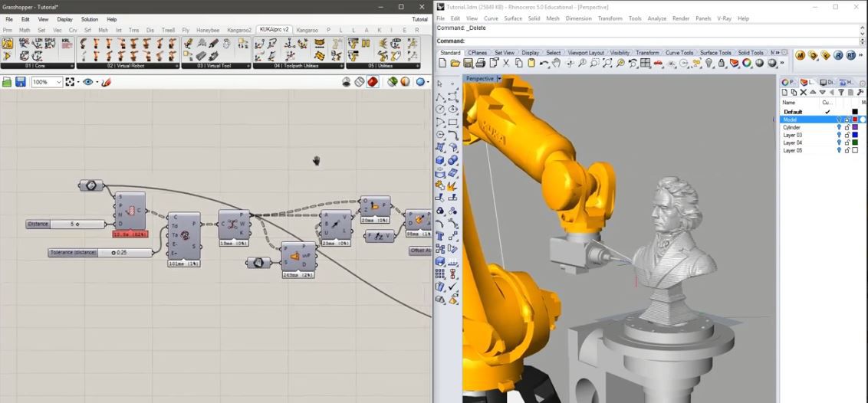Open the Solution menu in Grasshopper
Image resolution: width=868 pixels, height=403 pixels.
(x=90, y=19)
